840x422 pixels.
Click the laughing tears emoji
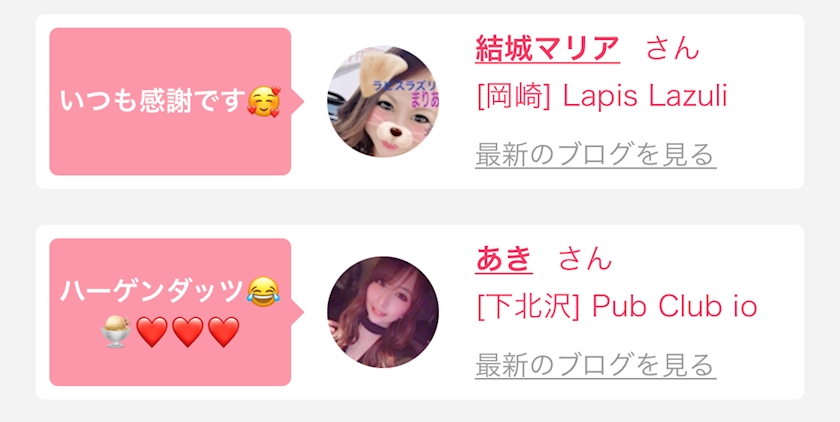point(264,292)
